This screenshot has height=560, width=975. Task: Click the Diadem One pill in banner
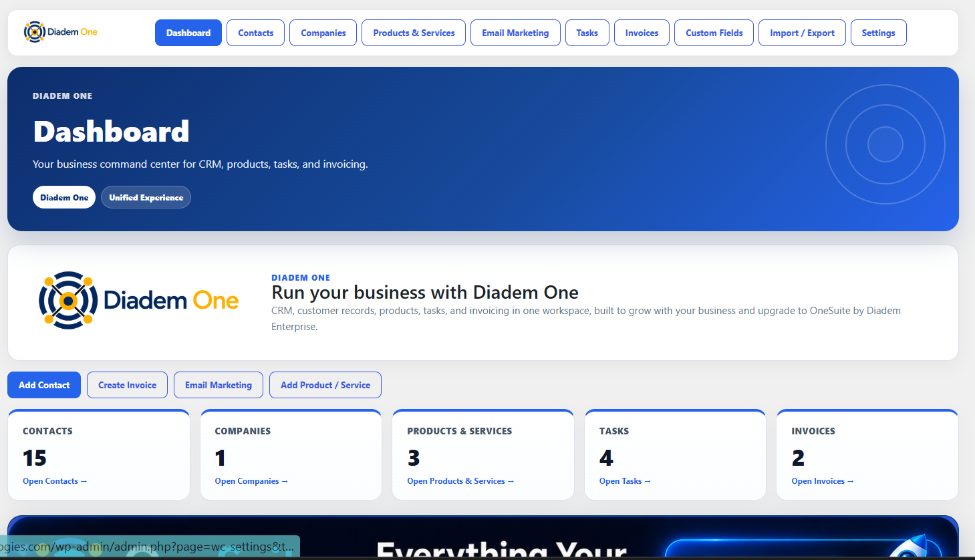click(64, 197)
